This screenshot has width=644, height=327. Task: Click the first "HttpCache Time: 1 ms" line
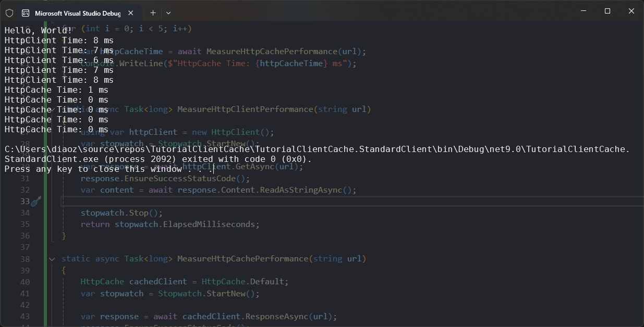pyautogui.click(x=56, y=90)
